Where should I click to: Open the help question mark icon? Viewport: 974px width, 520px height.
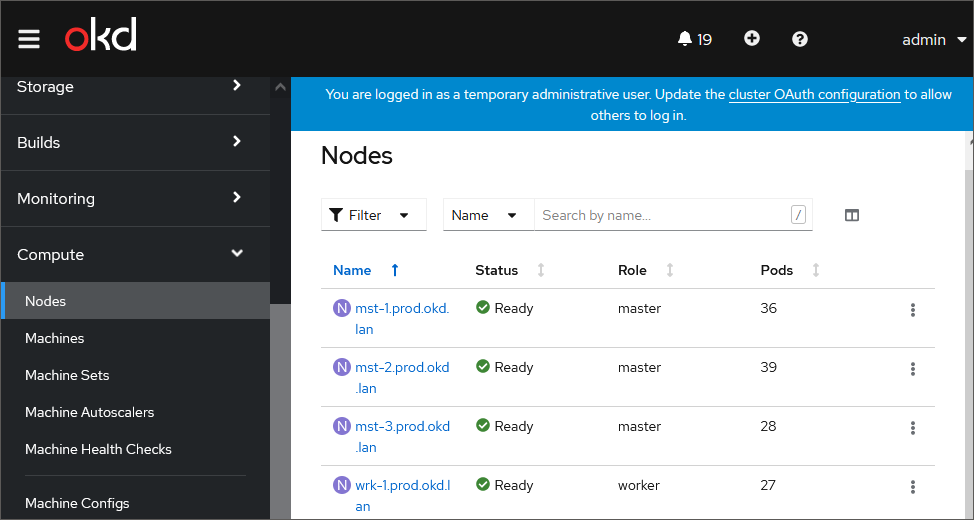point(800,39)
